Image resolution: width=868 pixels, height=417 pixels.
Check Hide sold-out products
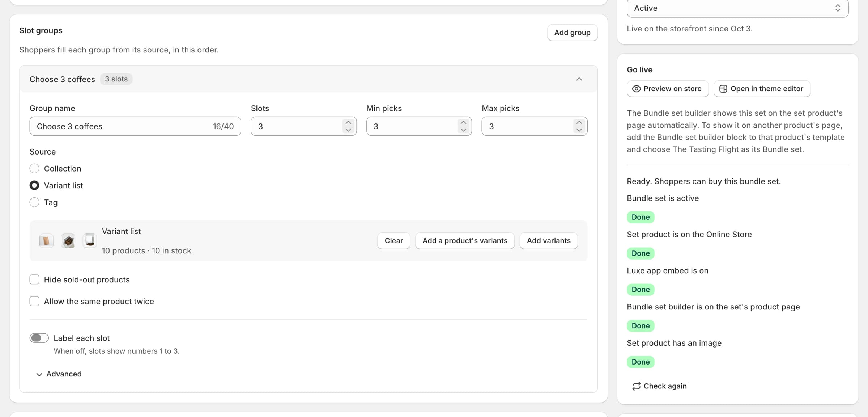34,279
